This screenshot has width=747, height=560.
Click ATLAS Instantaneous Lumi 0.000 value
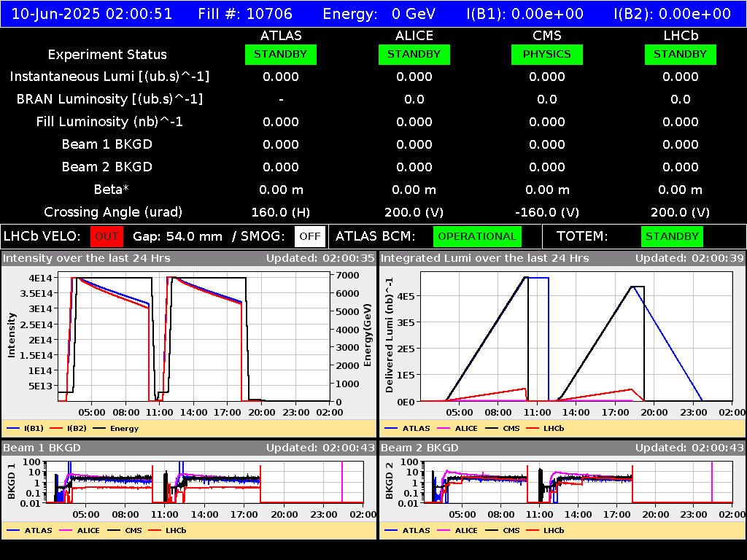(x=281, y=77)
